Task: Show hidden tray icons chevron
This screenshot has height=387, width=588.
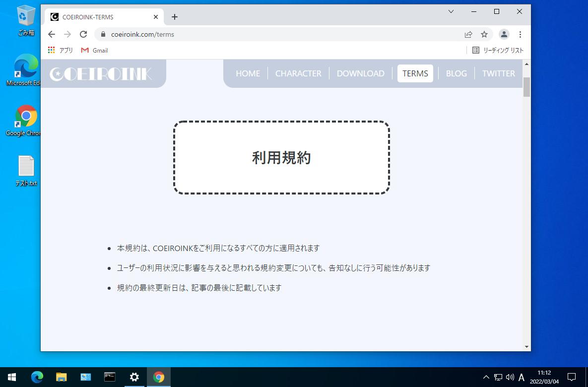Action: [486, 377]
